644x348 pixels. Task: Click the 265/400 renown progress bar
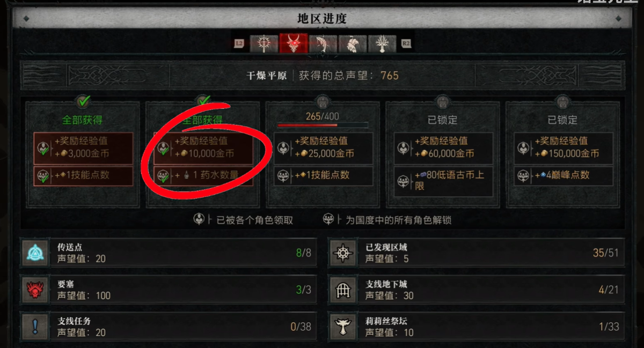[x=323, y=125]
